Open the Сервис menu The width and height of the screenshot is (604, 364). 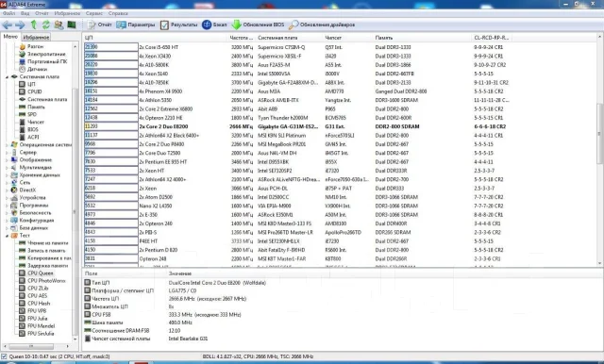coord(94,13)
